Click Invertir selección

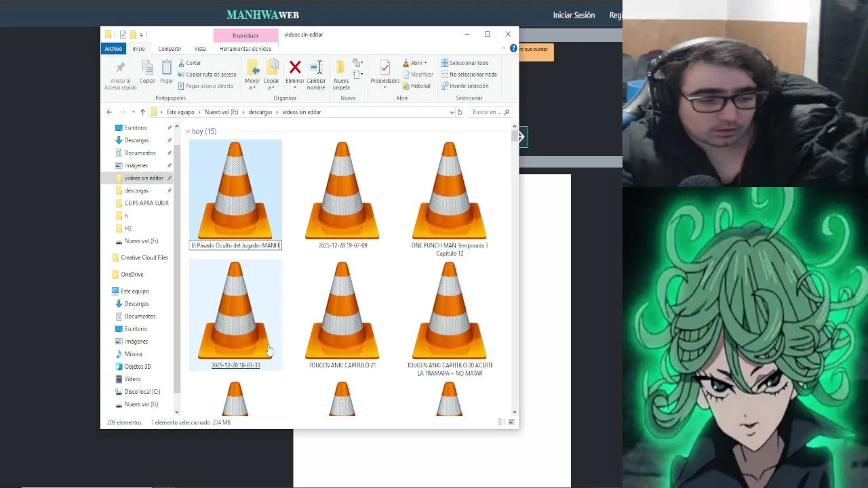(x=465, y=86)
